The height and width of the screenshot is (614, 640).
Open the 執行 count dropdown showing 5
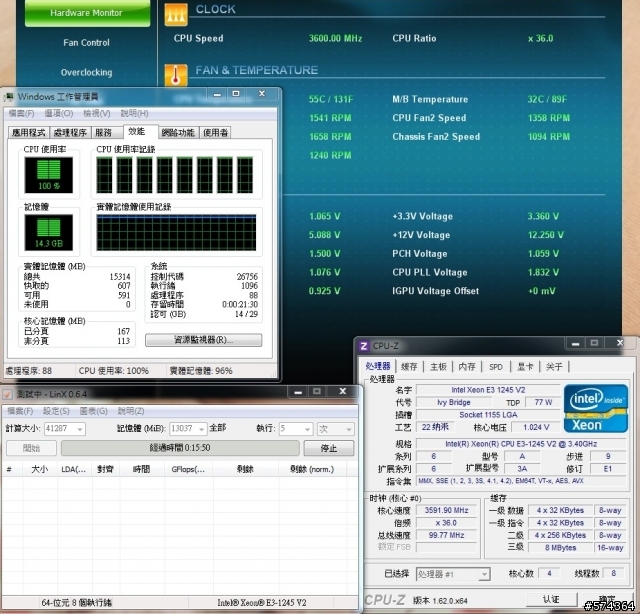(296, 429)
